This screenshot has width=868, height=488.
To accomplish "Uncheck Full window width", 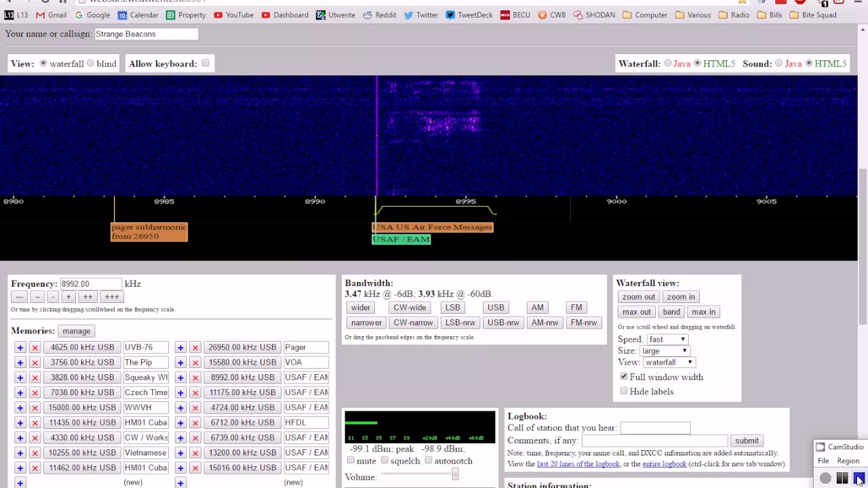I will (624, 377).
